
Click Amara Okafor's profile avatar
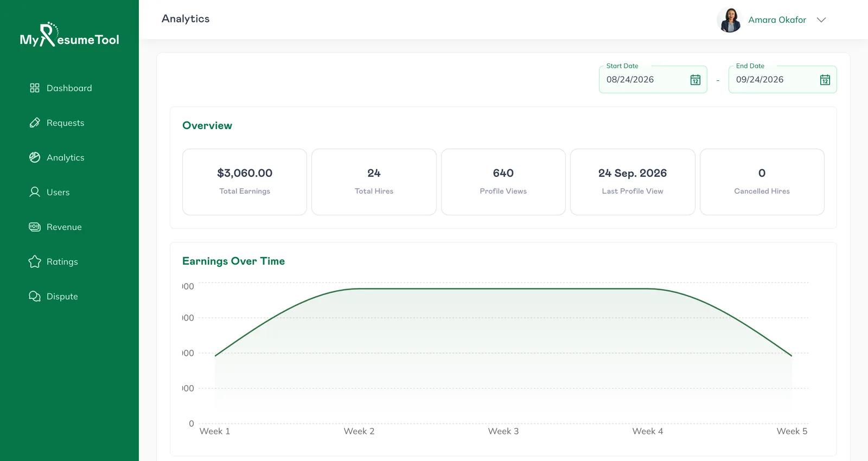730,20
